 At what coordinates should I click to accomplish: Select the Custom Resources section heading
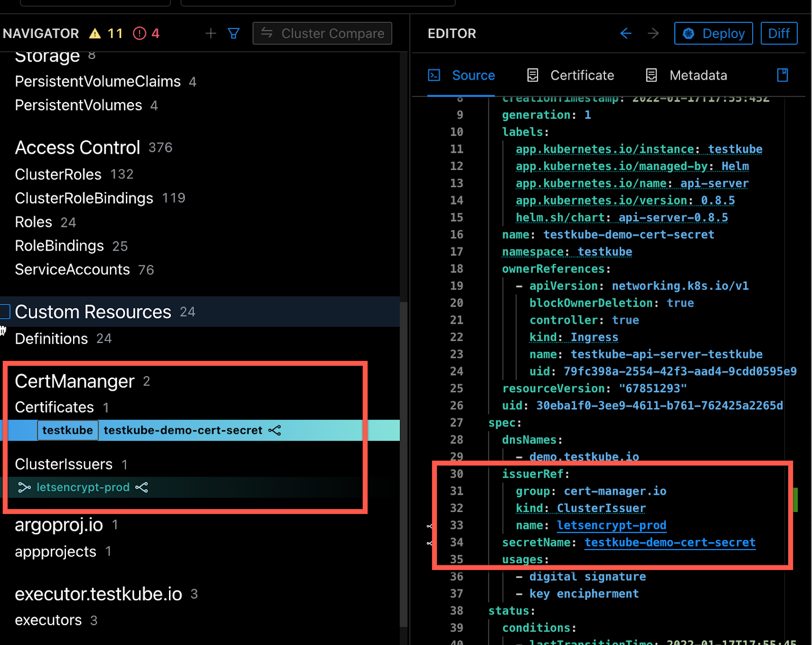[93, 312]
